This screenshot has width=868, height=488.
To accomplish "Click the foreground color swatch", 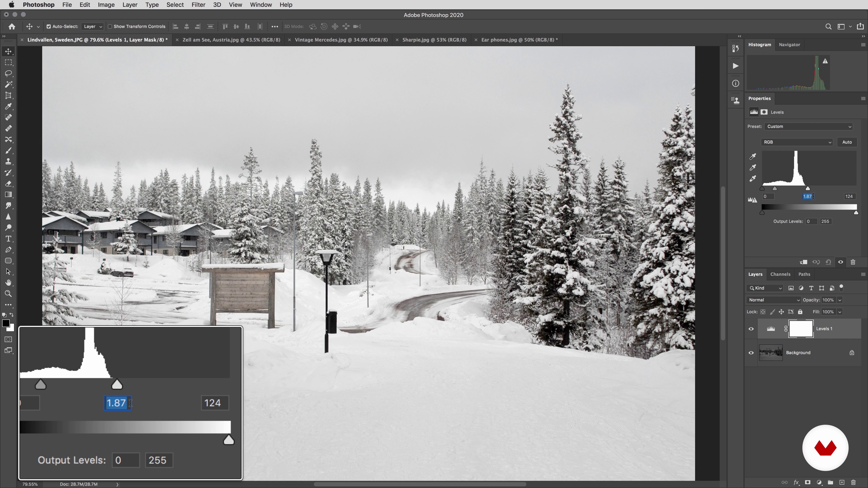I will (5, 323).
